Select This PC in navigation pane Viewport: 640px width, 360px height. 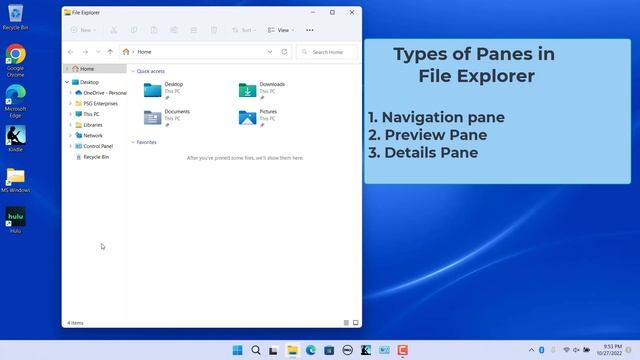point(91,114)
